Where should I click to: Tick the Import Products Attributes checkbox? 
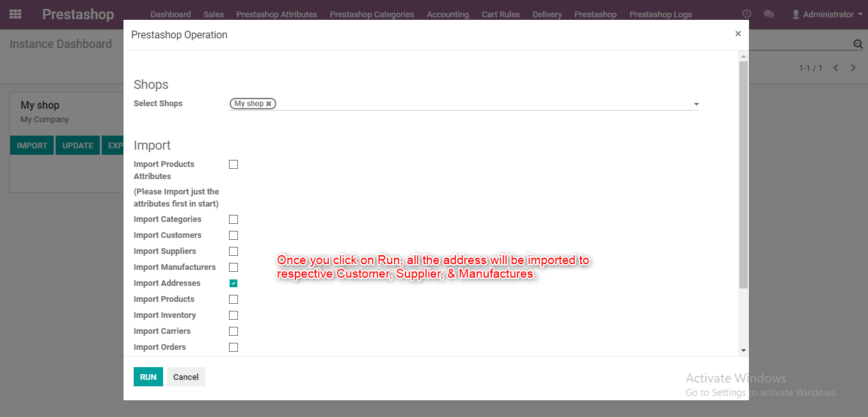tap(233, 164)
